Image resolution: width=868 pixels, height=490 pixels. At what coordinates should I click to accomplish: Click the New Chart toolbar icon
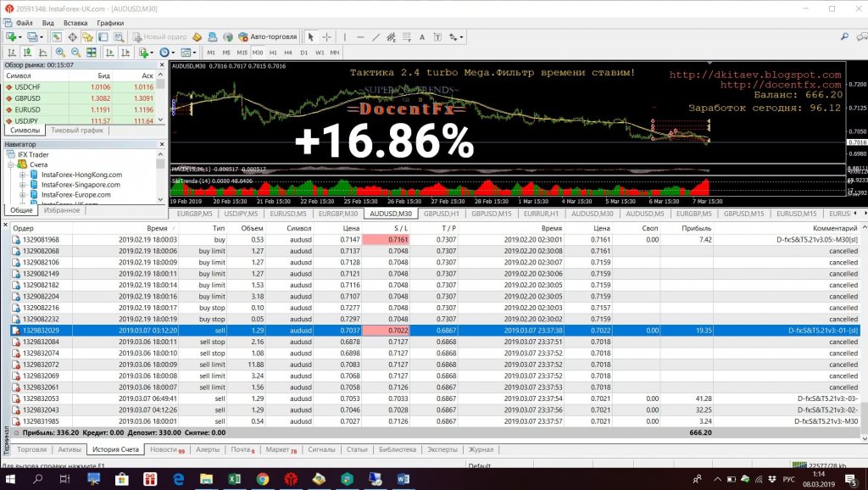pos(10,37)
